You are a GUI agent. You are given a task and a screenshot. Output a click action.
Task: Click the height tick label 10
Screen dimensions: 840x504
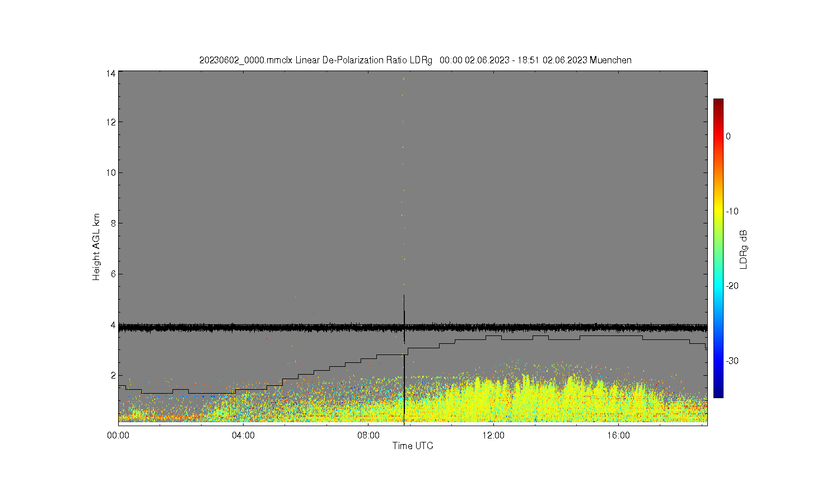111,172
